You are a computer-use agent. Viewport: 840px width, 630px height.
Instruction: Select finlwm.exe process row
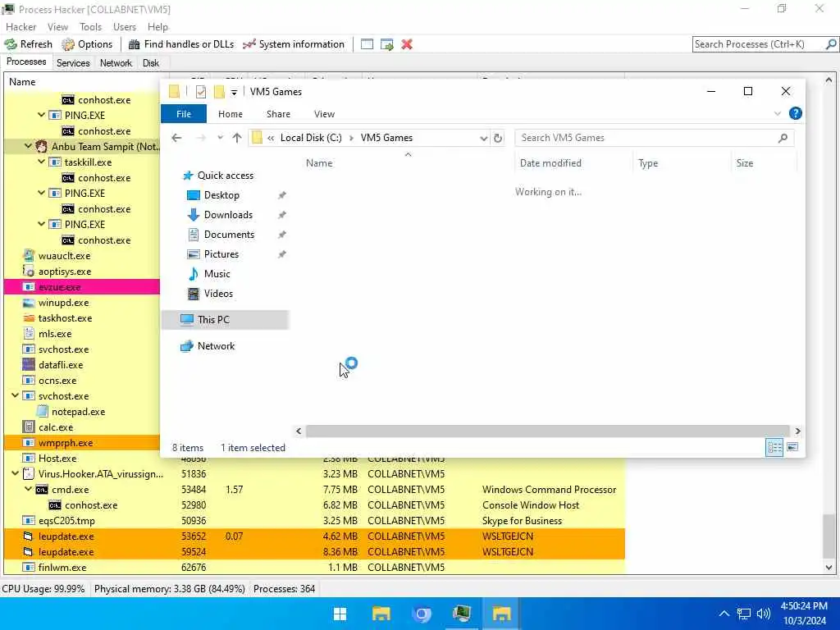tap(314, 568)
